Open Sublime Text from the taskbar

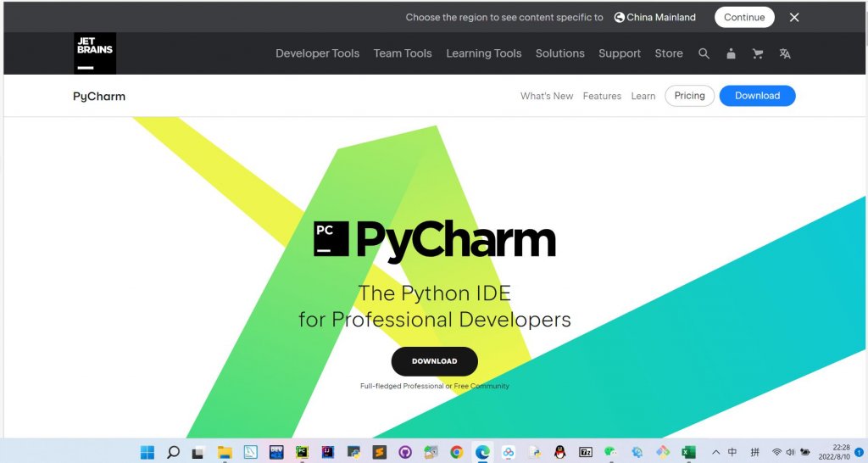pos(379,453)
